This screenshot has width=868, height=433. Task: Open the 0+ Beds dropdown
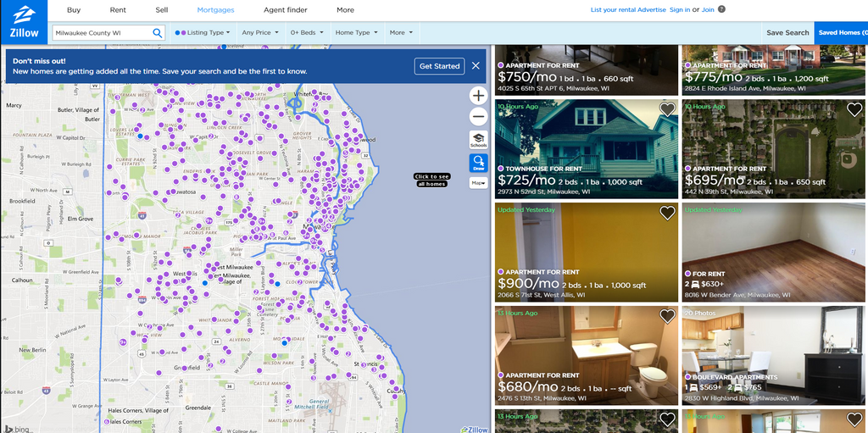[306, 33]
